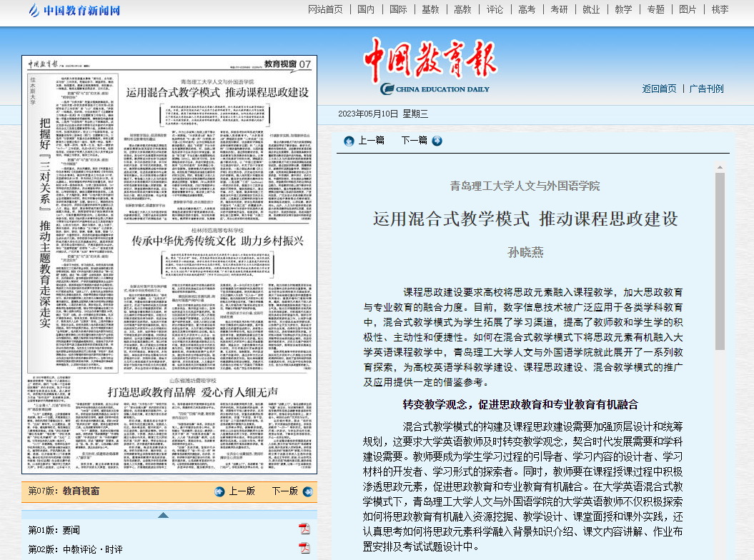The width and height of the screenshot is (754, 560).
Task: Select the 考研 navigation item
Action: (x=559, y=9)
